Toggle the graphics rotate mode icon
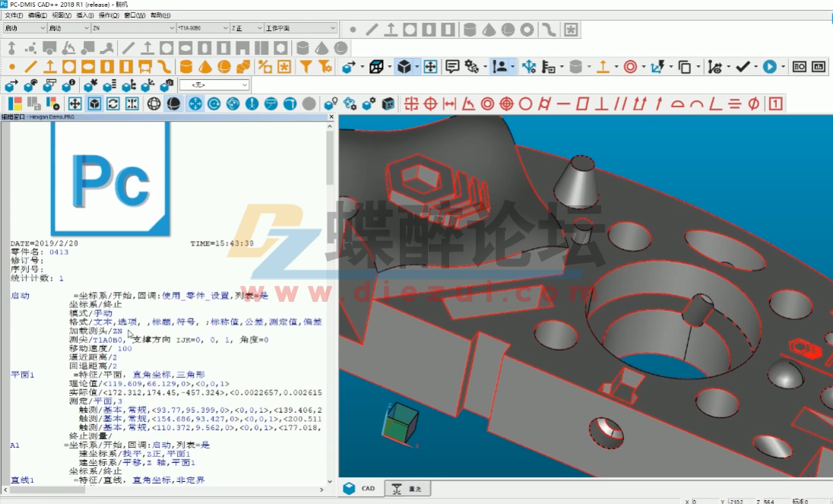The image size is (833, 504). (x=112, y=103)
